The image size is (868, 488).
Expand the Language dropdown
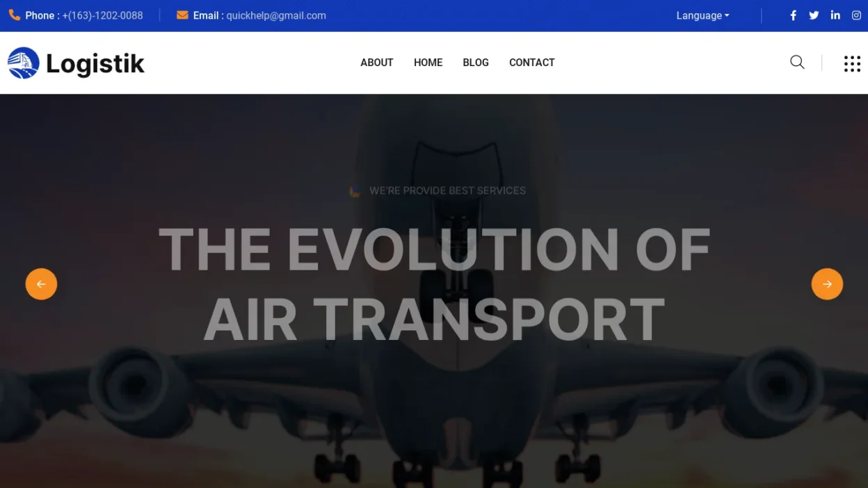[x=702, y=15]
